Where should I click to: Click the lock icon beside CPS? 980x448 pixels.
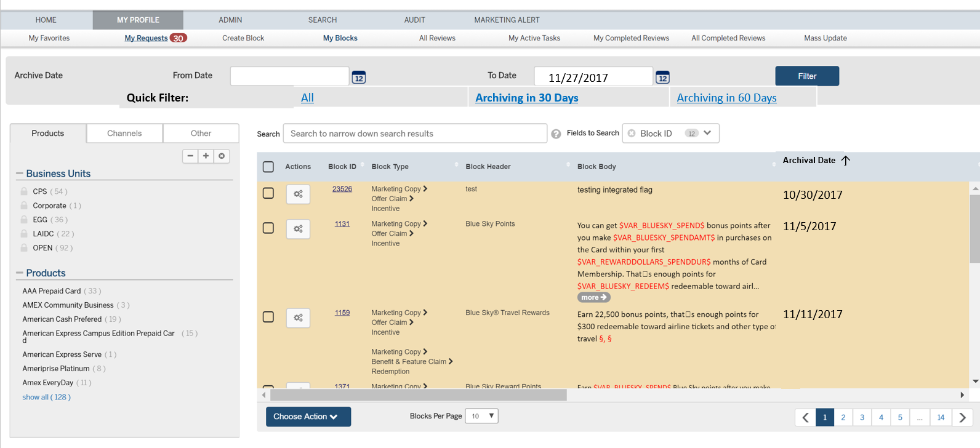(25, 191)
